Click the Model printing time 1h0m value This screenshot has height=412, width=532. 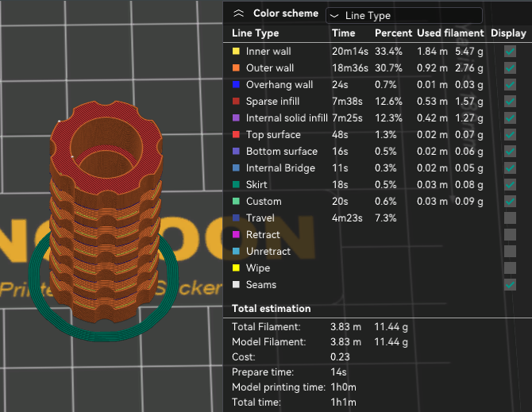click(x=343, y=387)
